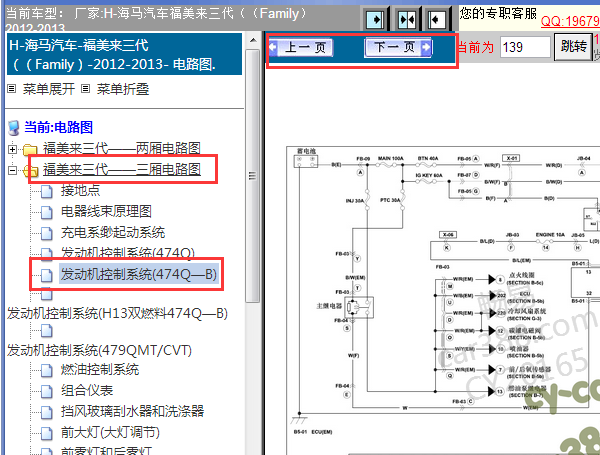This screenshot has height=455, width=600.
Task: Click folder icon of 两厢电路图
Action: coord(30,150)
